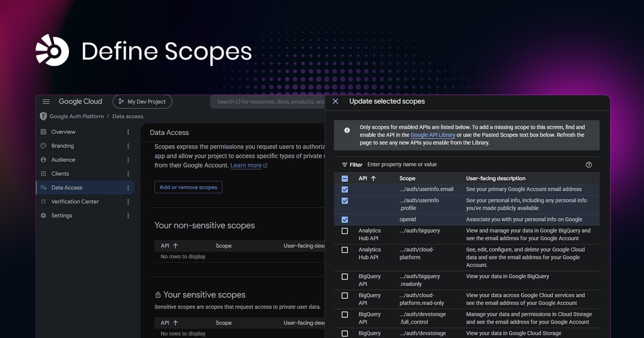Select Data Access in sidebar
644x338 pixels.
click(x=85, y=187)
